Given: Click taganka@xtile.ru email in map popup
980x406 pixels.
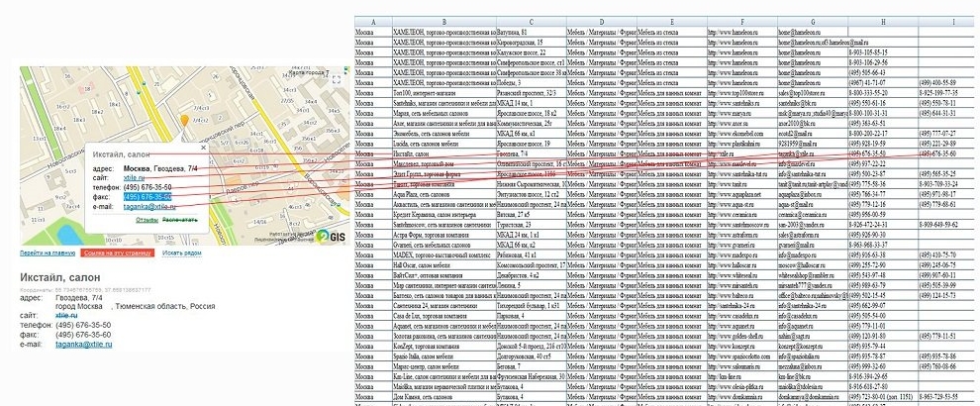Looking at the screenshot, I should (x=147, y=207).
